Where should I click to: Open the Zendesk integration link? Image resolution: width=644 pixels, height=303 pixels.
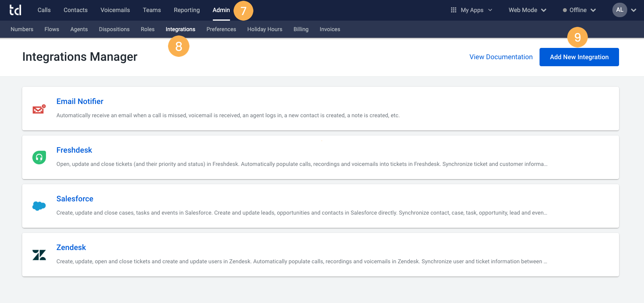click(x=71, y=247)
